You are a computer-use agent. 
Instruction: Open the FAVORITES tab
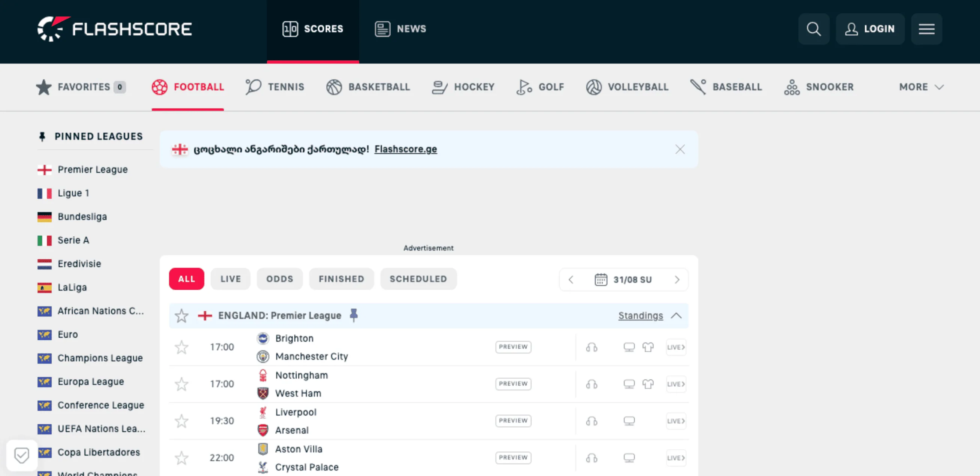coord(81,87)
